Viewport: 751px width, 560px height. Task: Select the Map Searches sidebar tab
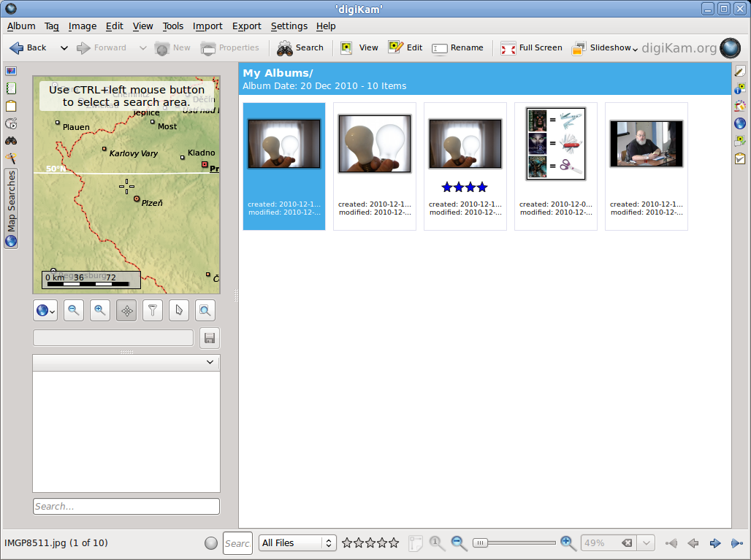tap(11, 209)
